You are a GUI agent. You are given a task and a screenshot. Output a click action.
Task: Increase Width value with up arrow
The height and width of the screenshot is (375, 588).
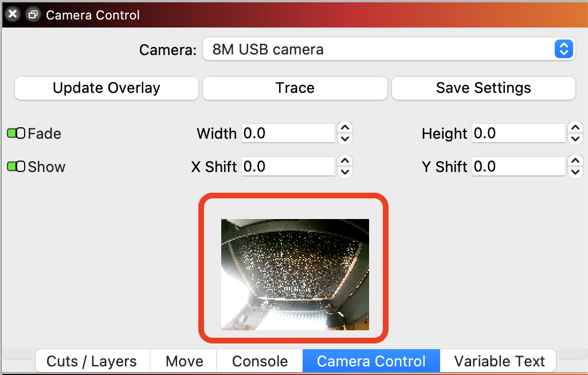pos(344,128)
